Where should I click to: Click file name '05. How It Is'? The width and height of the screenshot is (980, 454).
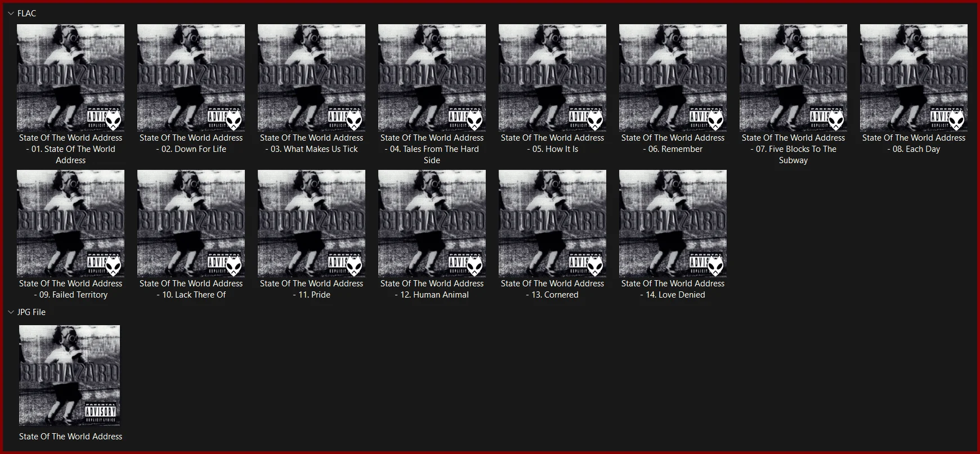[x=552, y=143]
